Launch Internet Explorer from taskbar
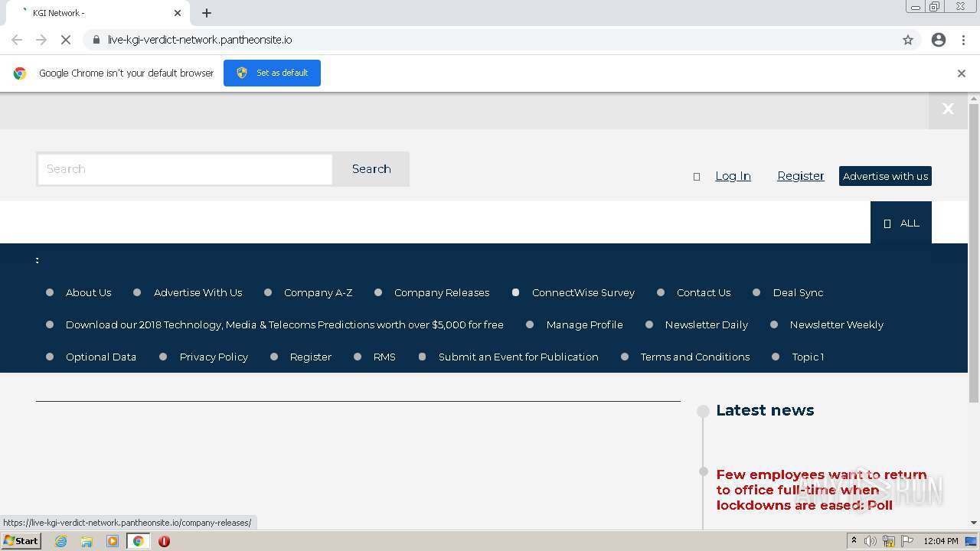The width and height of the screenshot is (980, 551). [x=60, y=541]
